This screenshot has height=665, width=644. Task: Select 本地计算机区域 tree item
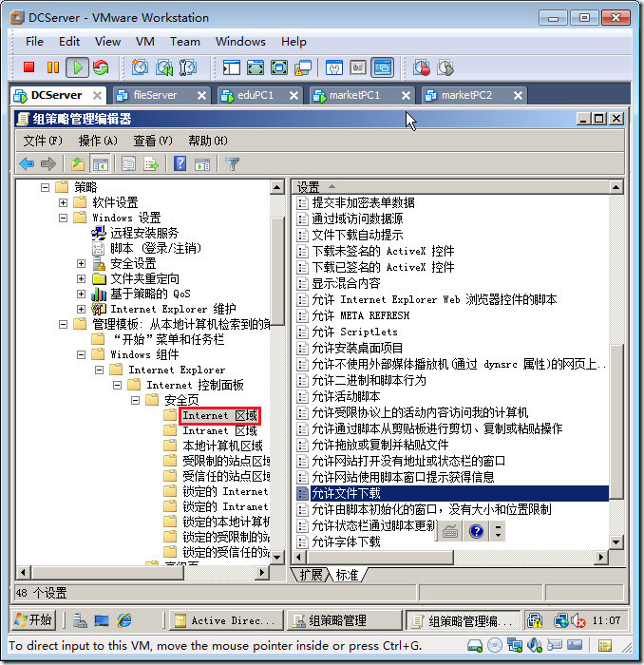[222, 446]
